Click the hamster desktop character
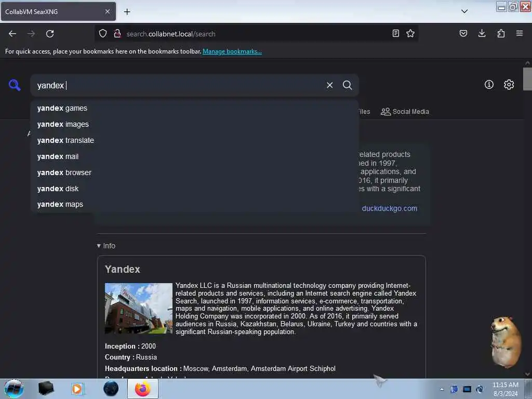The image size is (532, 399). pyautogui.click(x=506, y=342)
